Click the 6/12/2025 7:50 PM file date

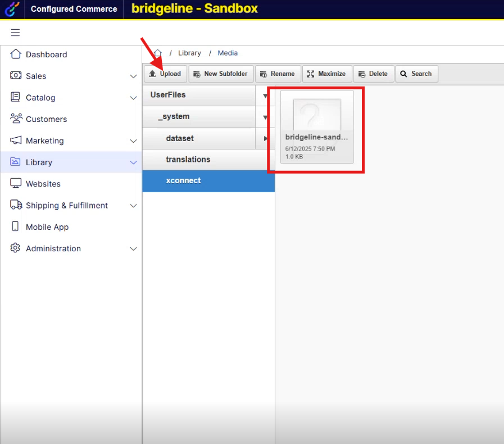[310, 149]
